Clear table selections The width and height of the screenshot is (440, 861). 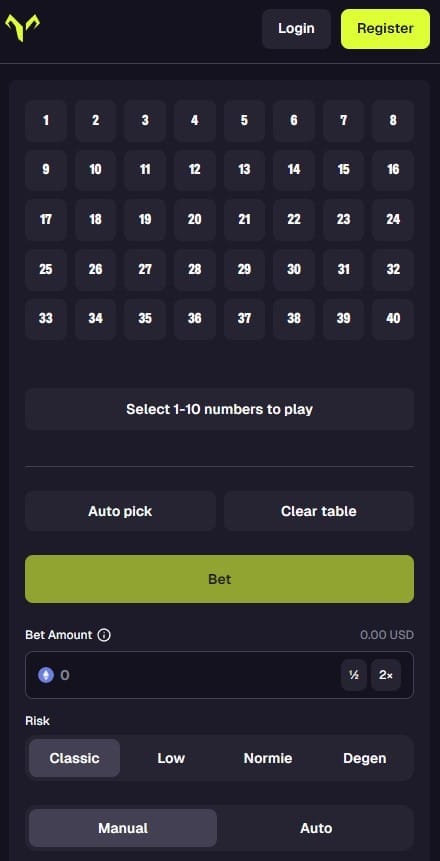pos(319,511)
